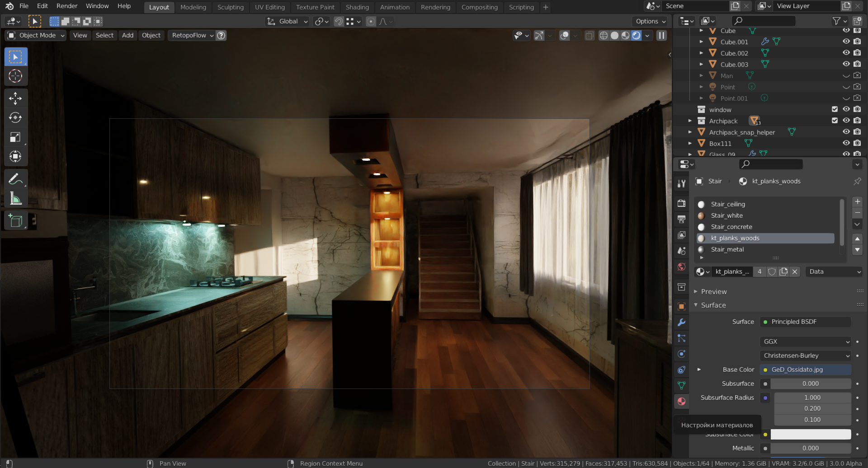
Task: Select the Select Box tool
Action: 16,57
